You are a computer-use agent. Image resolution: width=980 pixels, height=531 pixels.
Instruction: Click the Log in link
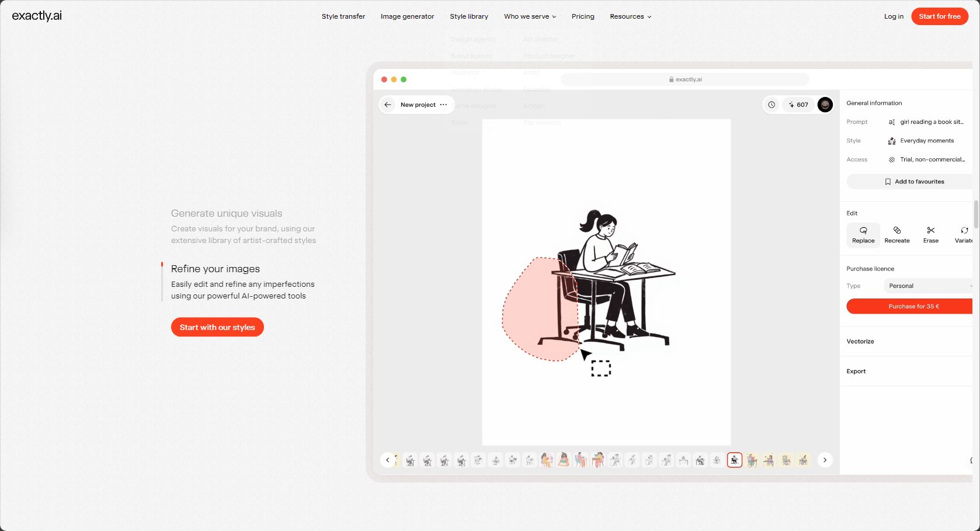click(x=894, y=16)
